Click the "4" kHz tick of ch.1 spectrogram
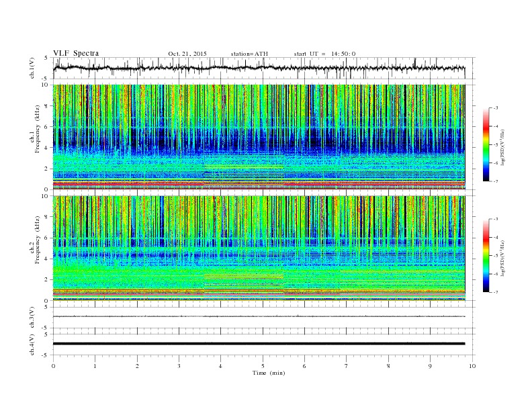Image resolution: width=532 pixels, height=411 pixels. [x=47, y=148]
